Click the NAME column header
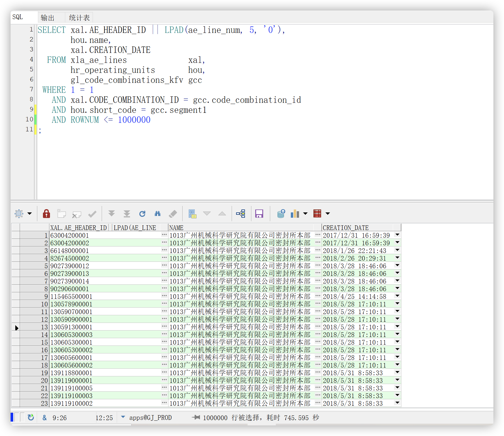Viewport: 504px width, 436px height. point(176,228)
